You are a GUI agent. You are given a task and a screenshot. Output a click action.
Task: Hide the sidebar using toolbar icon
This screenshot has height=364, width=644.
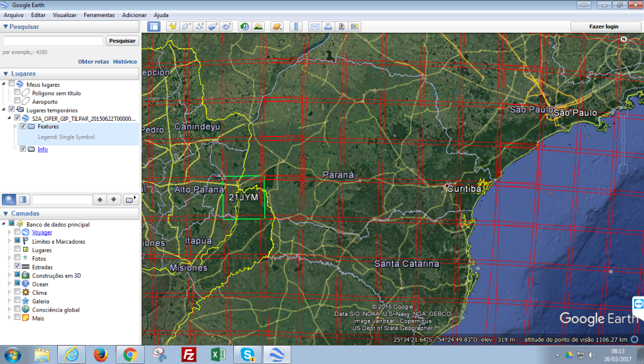pyautogui.click(x=153, y=26)
